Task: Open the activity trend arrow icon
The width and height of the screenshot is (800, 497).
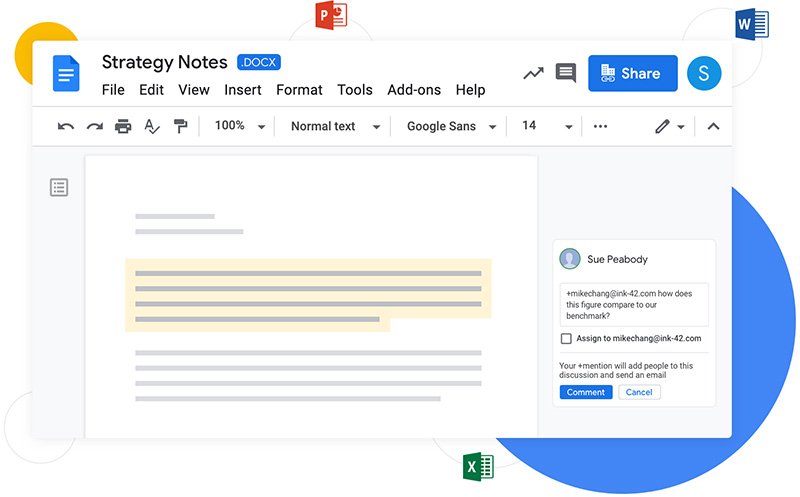Action: (x=533, y=73)
